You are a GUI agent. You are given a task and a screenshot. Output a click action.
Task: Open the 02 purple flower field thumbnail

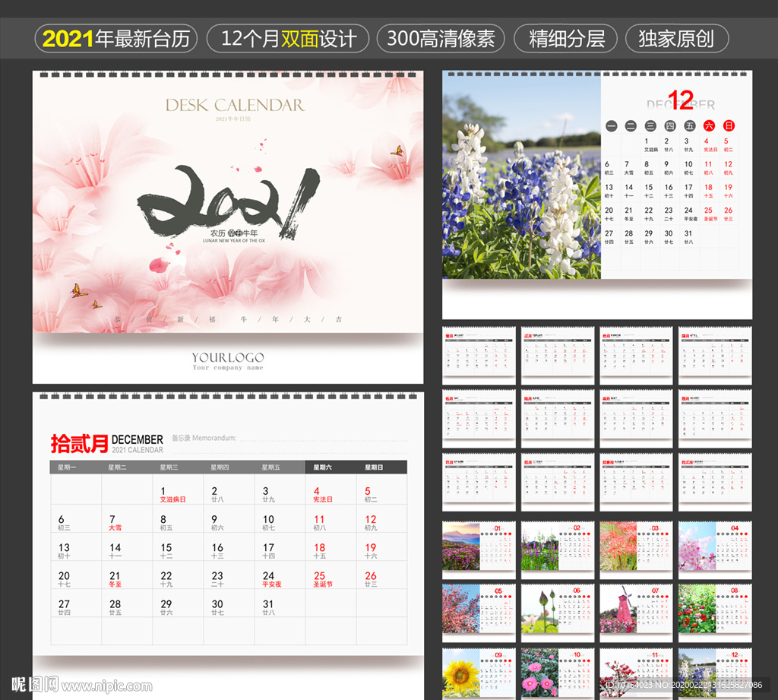tap(558, 550)
